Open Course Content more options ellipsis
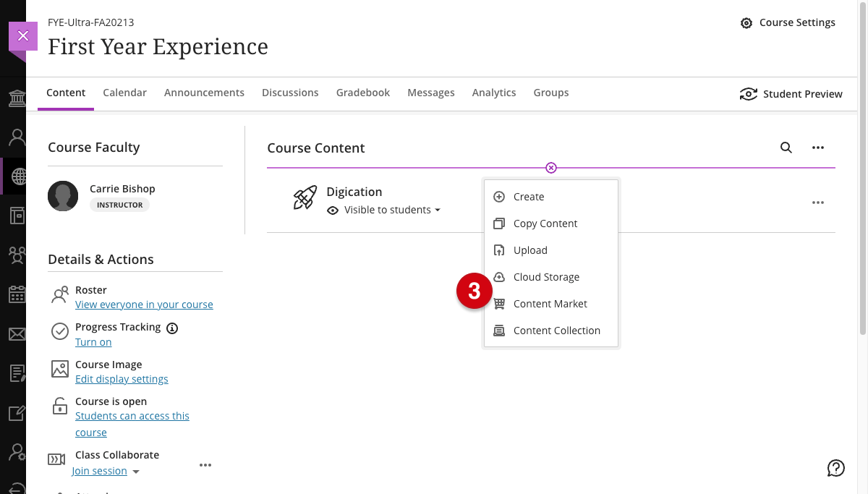Viewport: 868px width, 494px height. 818,148
